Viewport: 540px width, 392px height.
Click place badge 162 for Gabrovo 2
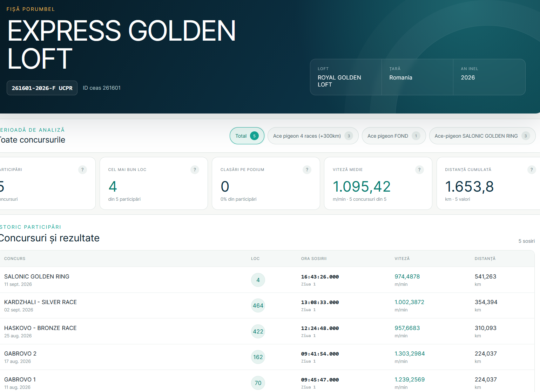click(258, 357)
